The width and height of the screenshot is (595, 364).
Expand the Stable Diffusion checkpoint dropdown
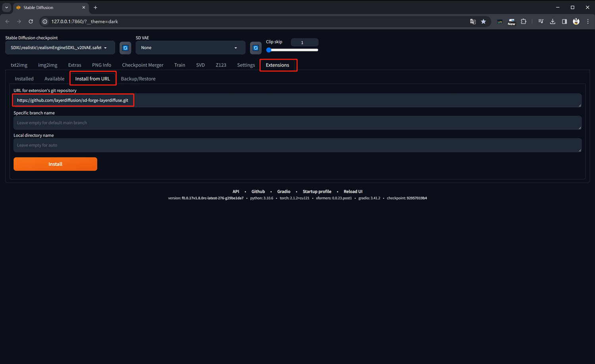click(x=59, y=48)
